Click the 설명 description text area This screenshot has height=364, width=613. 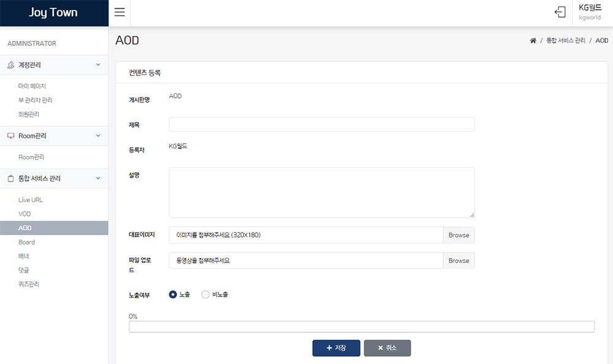click(321, 192)
